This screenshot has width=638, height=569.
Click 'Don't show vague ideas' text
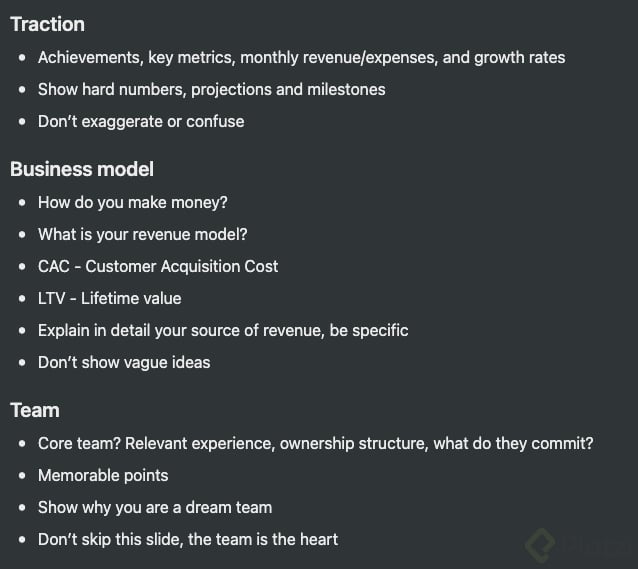click(x=124, y=362)
